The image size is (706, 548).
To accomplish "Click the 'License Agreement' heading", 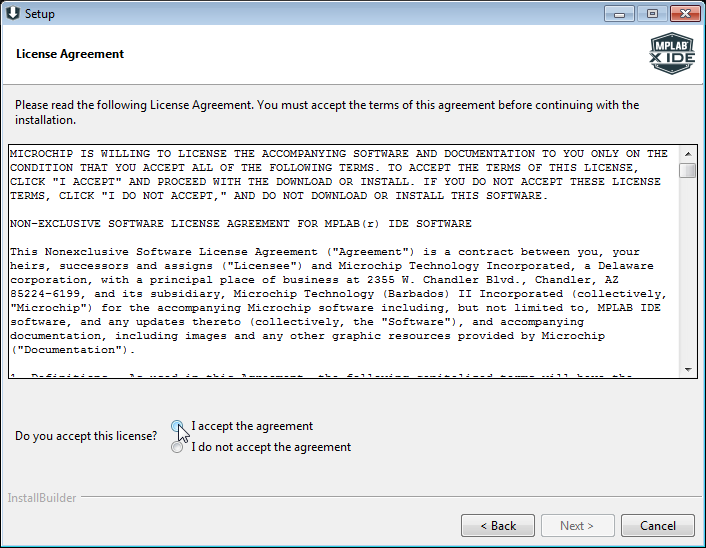I will [70, 54].
